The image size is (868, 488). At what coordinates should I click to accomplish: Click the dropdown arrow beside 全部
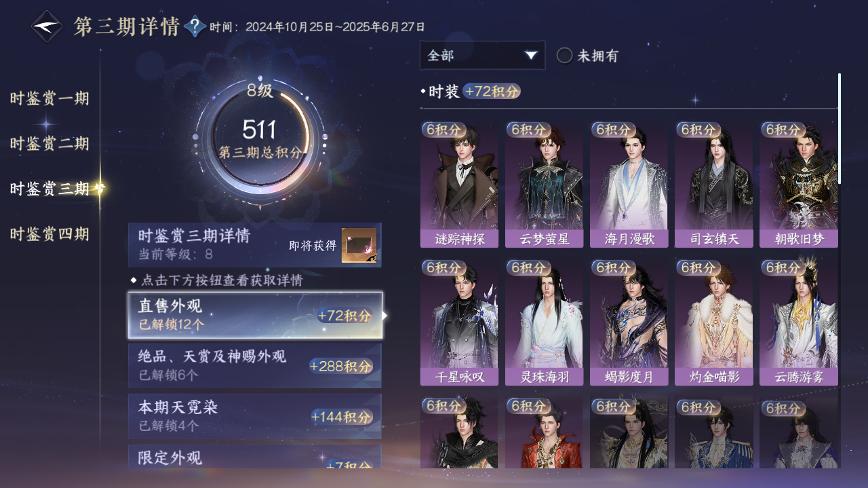coord(531,55)
